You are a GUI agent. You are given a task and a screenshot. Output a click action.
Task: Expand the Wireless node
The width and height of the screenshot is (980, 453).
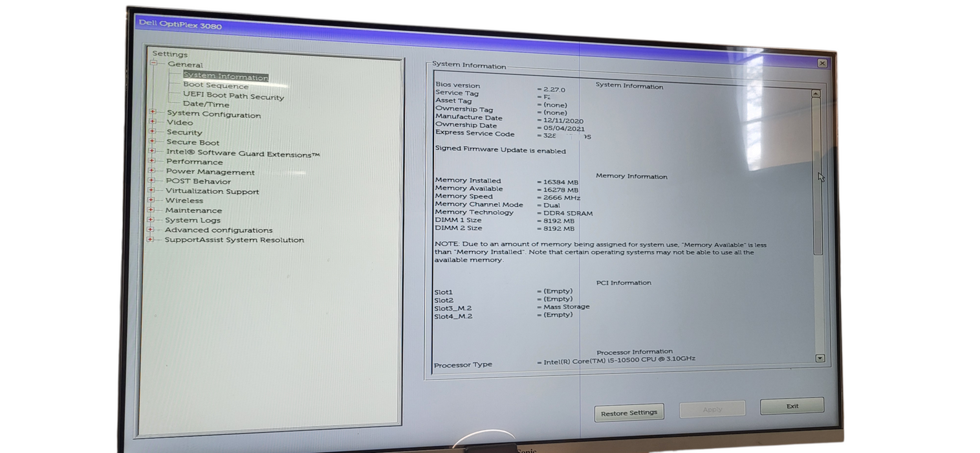point(151,200)
